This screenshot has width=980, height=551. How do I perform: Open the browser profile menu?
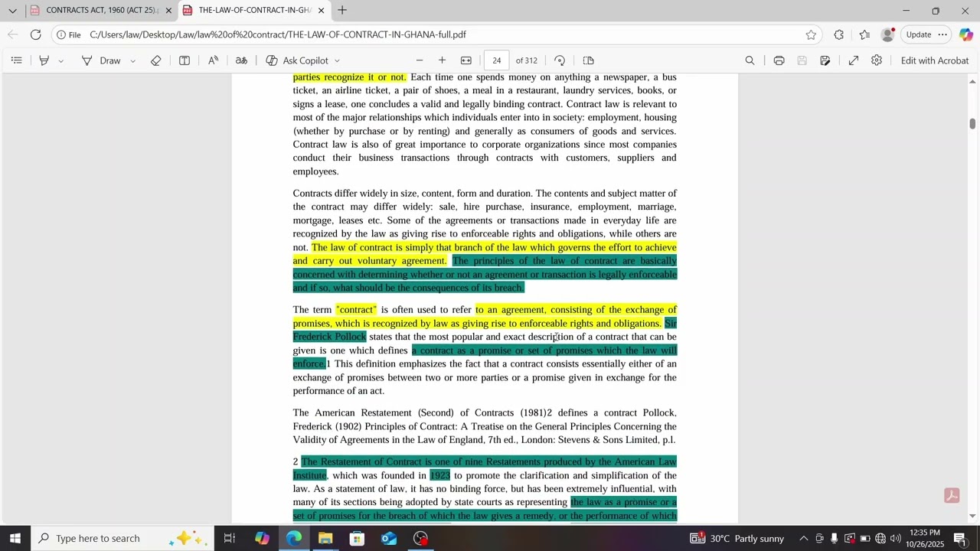[888, 34]
